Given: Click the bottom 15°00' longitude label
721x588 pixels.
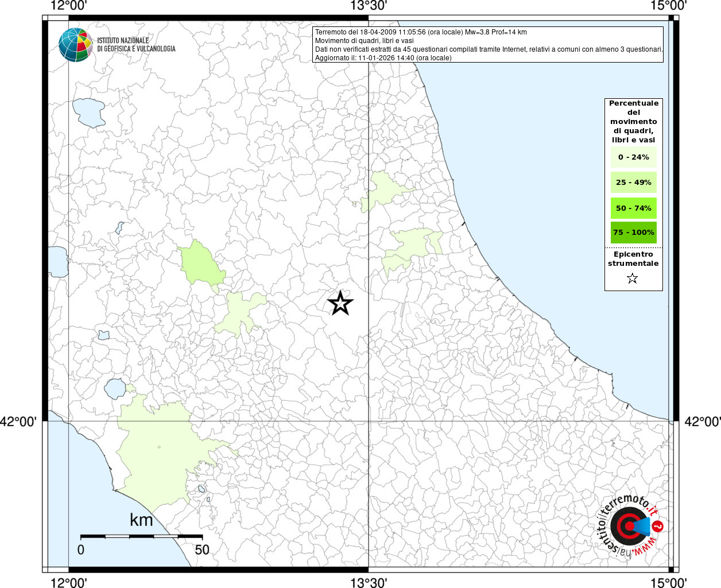Looking at the screenshot, I should (669, 582).
